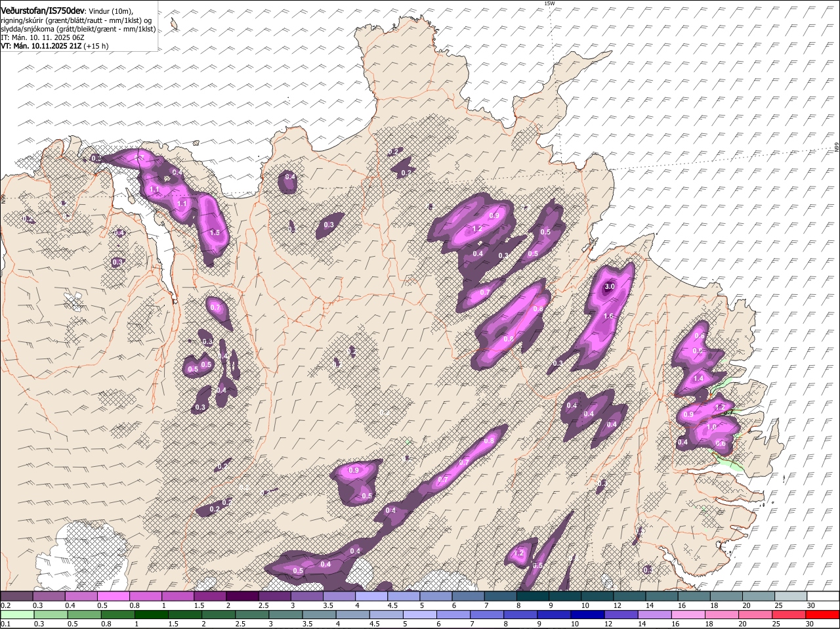Click the 1.0 precipitation value on the map
This screenshot has height=629, width=840.
(712, 427)
